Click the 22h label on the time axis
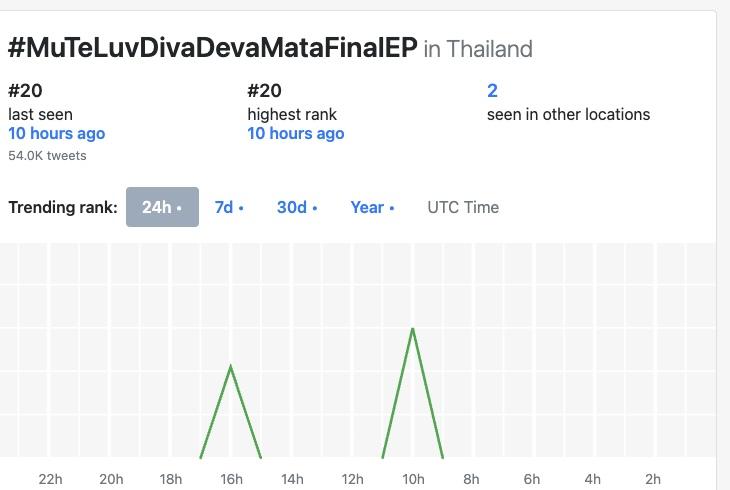Image resolution: width=730 pixels, height=490 pixels. coord(50,479)
